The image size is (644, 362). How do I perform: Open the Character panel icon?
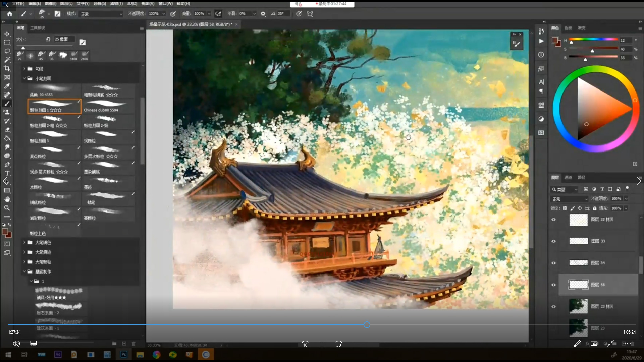[541, 82]
